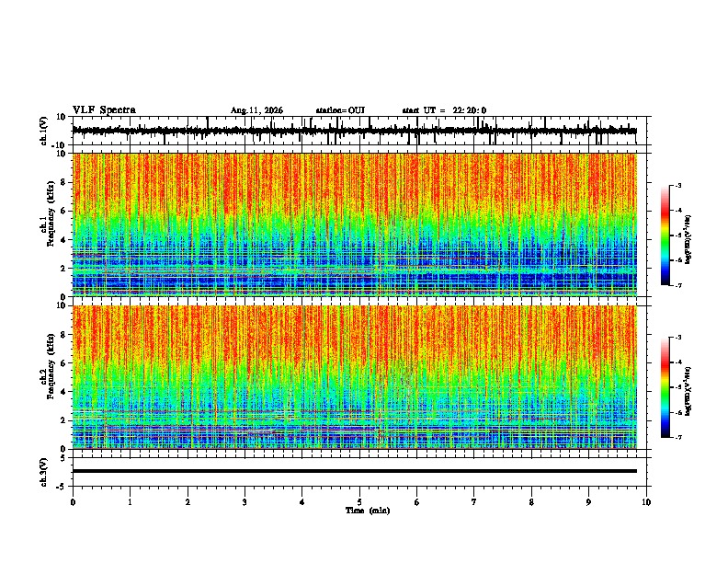Click the ch.1(V) waveform axis label
The width and height of the screenshot is (728, 563).
click(43, 131)
